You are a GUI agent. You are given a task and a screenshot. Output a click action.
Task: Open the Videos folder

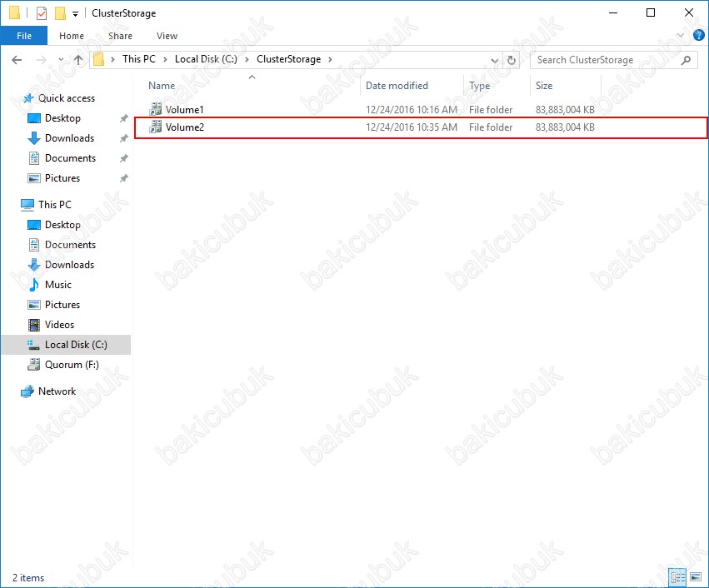(59, 325)
